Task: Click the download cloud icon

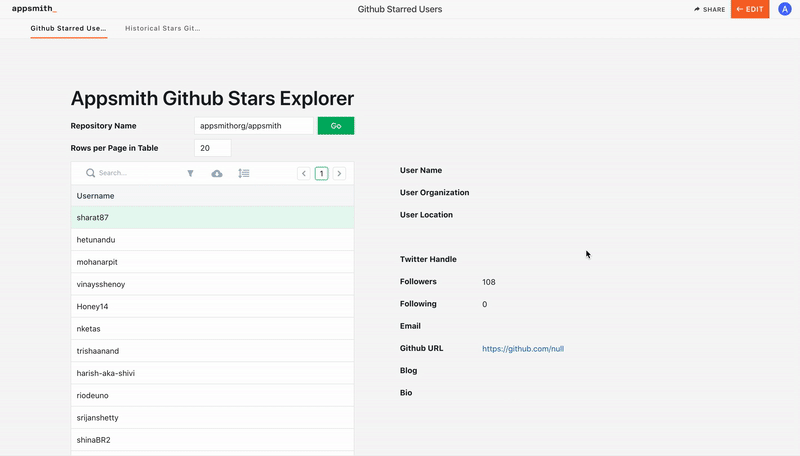Action: point(217,173)
